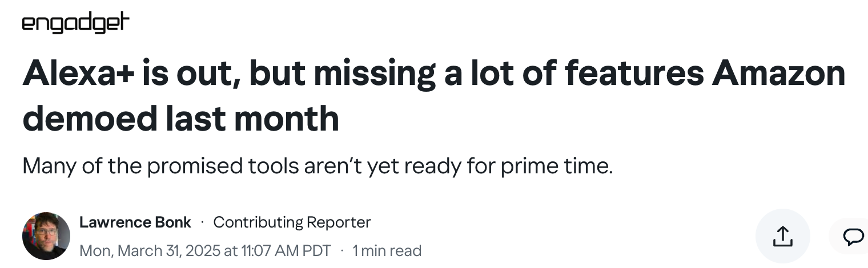Tap the circular share button

[x=782, y=236]
